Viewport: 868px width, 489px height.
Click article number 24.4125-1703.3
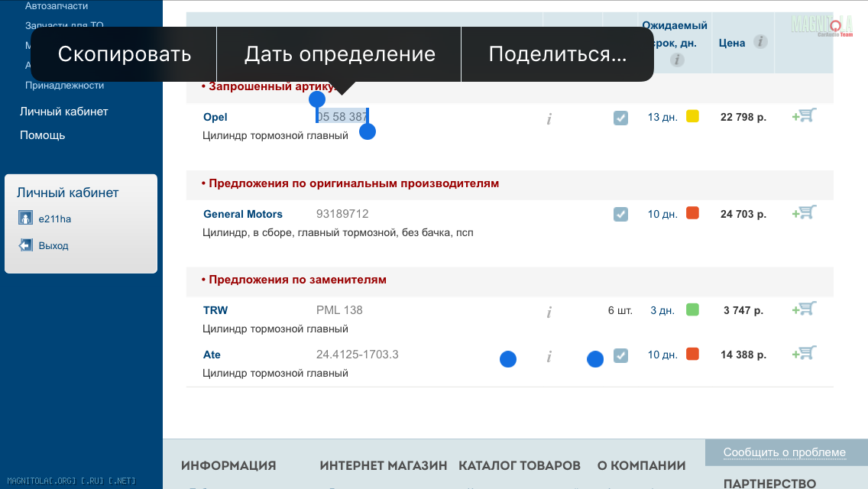357,355
